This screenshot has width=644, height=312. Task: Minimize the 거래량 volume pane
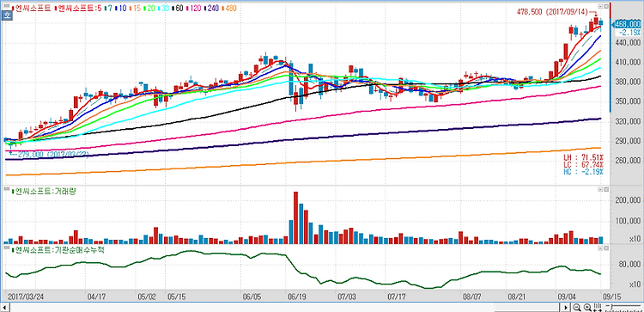(600, 189)
